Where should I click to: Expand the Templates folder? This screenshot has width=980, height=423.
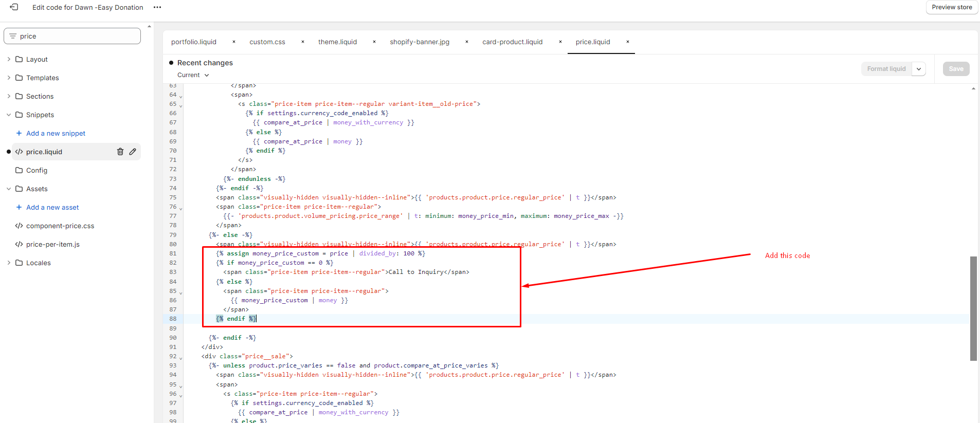coord(9,78)
